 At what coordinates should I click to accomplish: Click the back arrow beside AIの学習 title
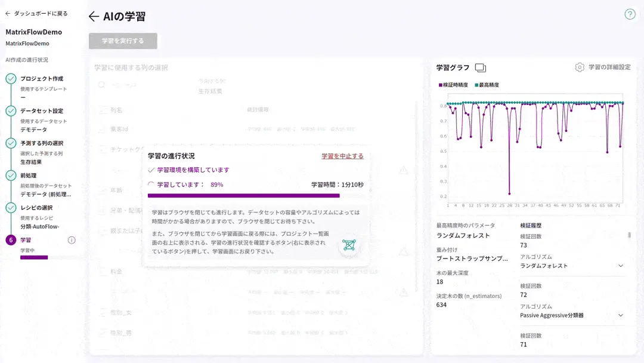click(94, 17)
